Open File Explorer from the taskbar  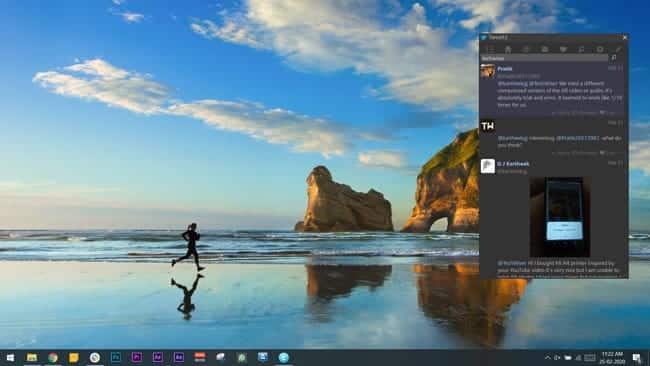coord(32,357)
